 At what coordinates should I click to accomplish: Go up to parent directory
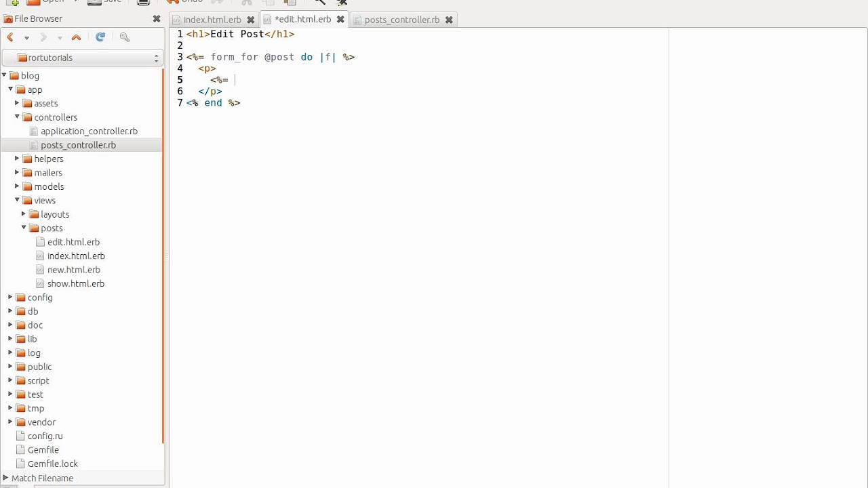point(76,38)
